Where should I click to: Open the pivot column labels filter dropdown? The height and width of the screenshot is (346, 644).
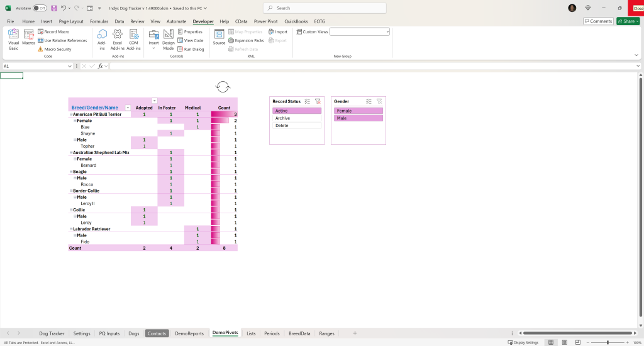pos(155,101)
